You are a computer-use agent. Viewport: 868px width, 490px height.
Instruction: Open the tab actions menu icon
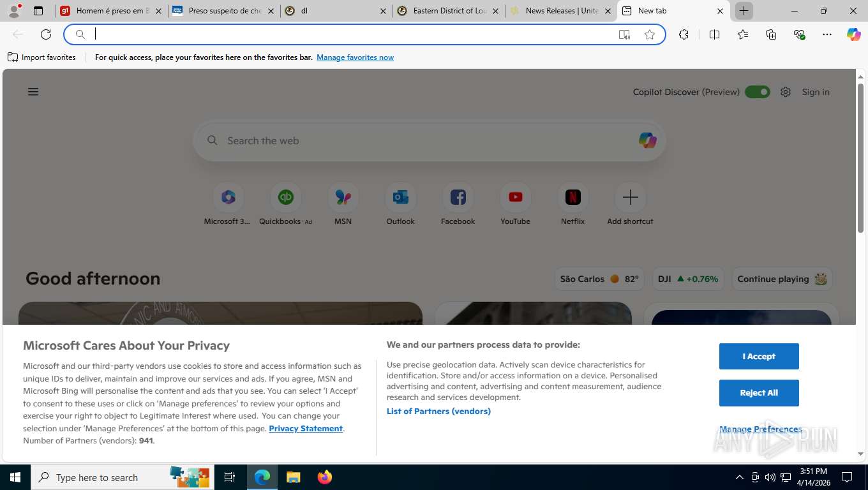[38, 11]
